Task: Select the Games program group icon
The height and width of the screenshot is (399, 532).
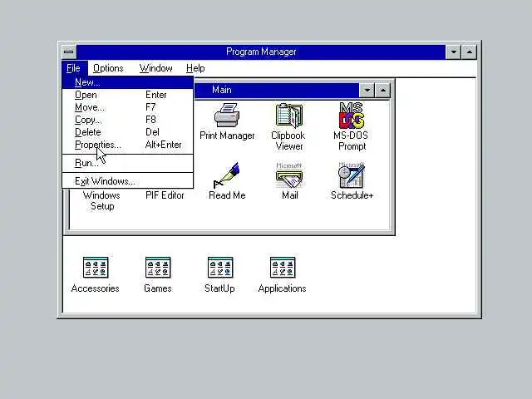Action: coord(158,268)
